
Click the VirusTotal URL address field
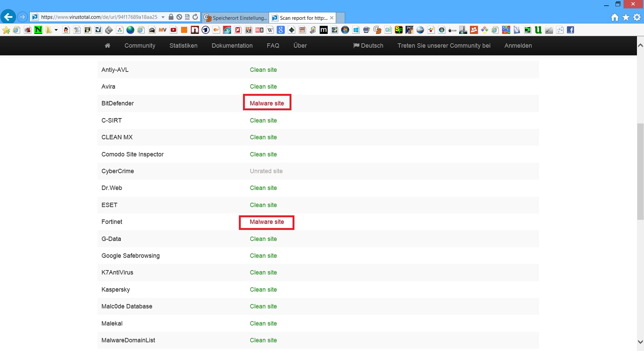click(x=99, y=17)
